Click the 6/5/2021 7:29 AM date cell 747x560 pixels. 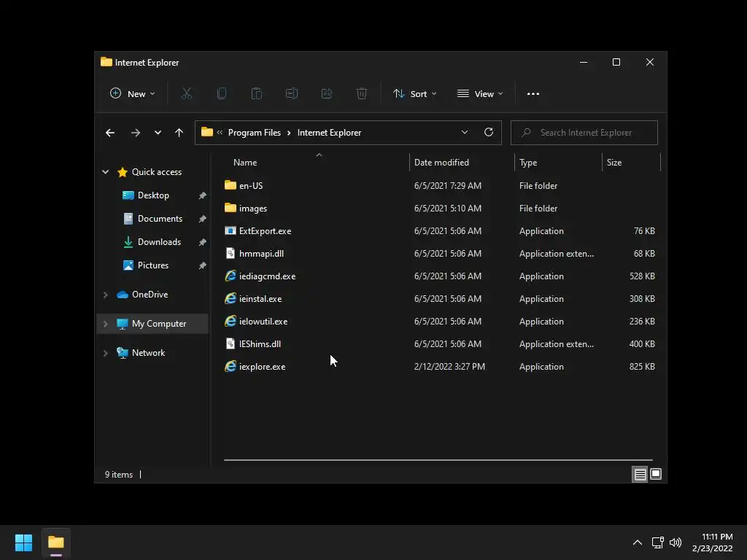447,186
